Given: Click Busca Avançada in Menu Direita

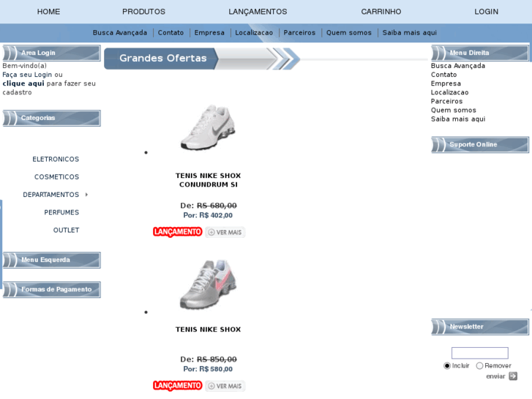Looking at the screenshot, I should pyautogui.click(x=457, y=66).
